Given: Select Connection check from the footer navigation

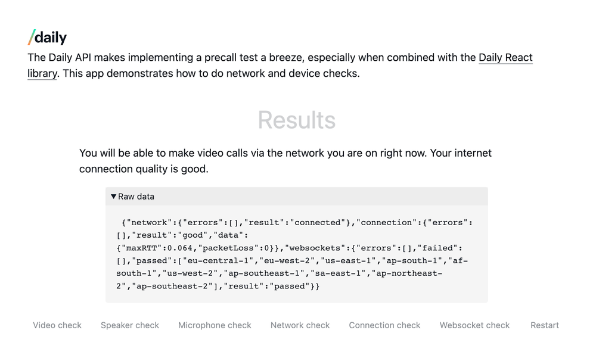Looking at the screenshot, I should point(384,325).
